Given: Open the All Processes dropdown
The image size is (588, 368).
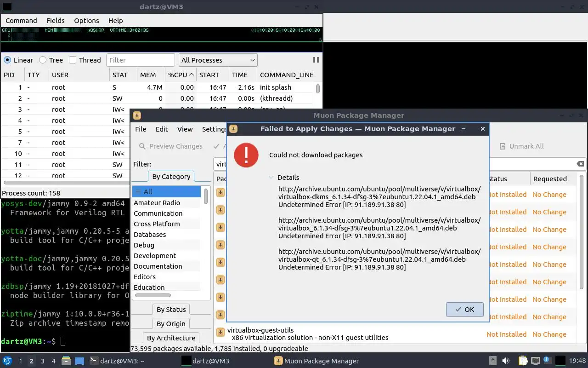Looking at the screenshot, I should [218, 60].
